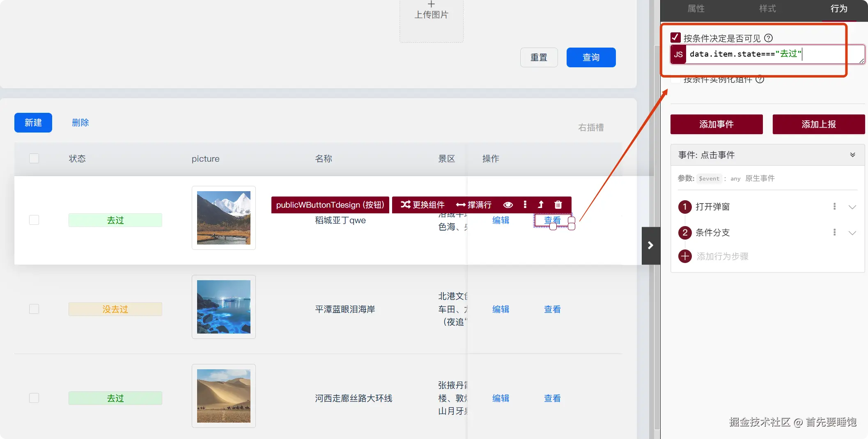Uncheck 按条件决定是否可见 checkbox
The height and width of the screenshot is (439, 868).
pyautogui.click(x=675, y=38)
